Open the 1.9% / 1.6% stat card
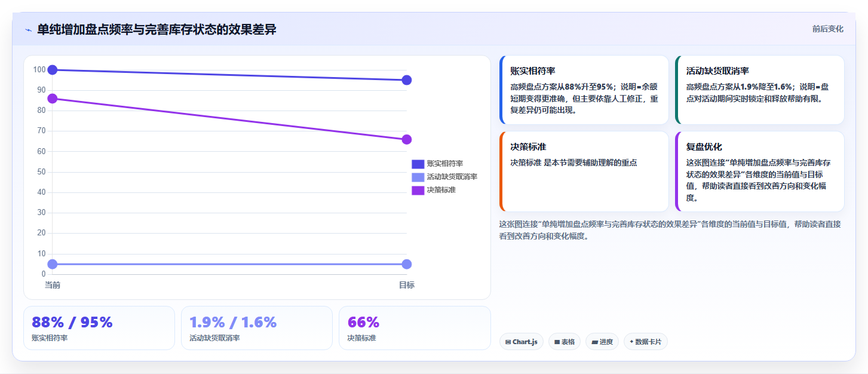The width and height of the screenshot is (868, 374). 257,328
